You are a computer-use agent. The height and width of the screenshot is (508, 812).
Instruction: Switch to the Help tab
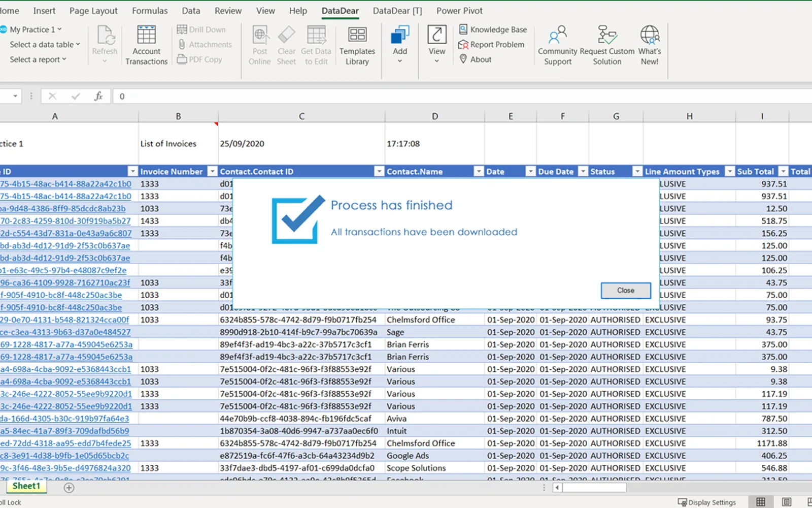(x=298, y=11)
